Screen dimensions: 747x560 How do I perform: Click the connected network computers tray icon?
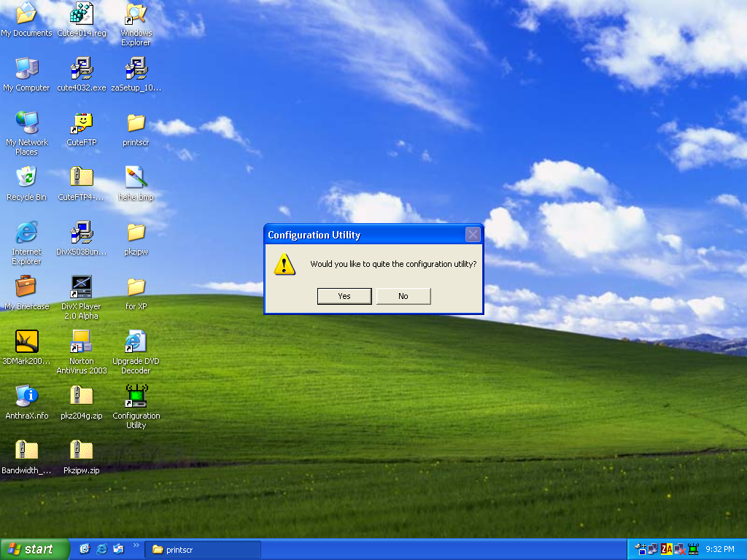(x=653, y=550)
